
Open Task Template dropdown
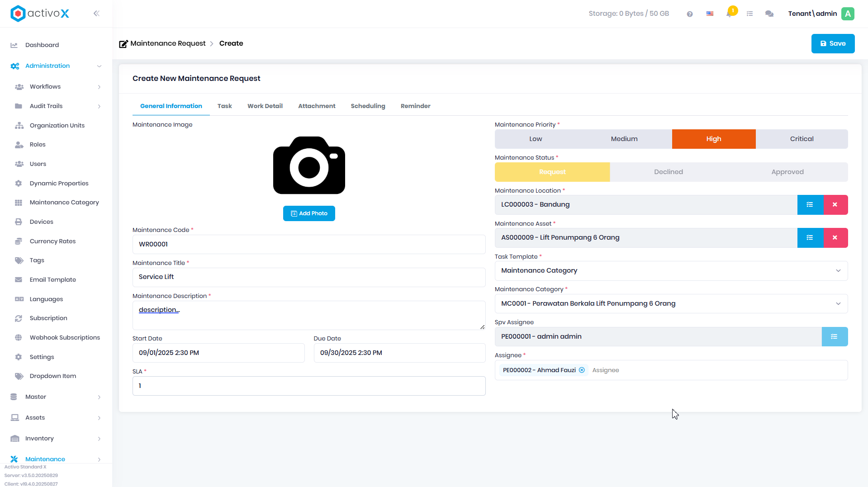click(x=671, y=271)
